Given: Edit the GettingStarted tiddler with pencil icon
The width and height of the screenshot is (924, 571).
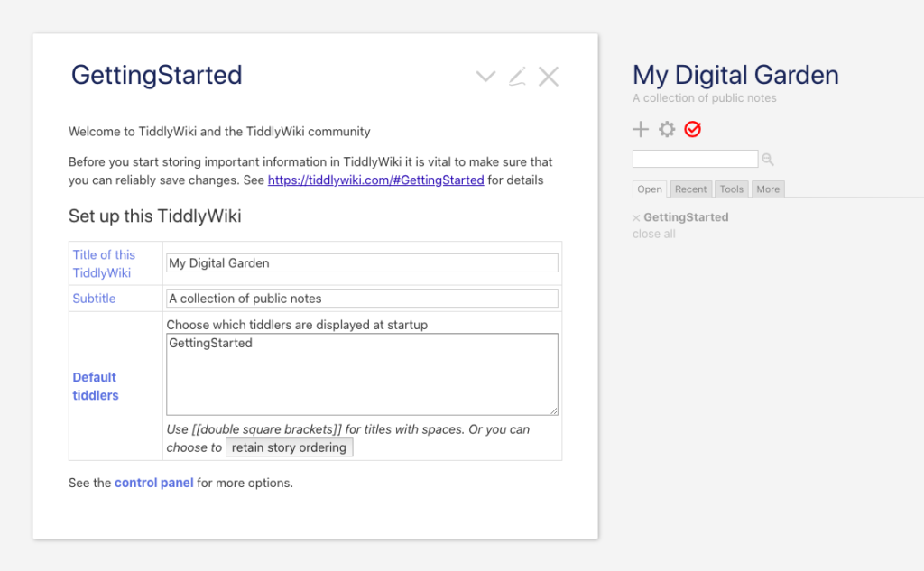Looking at the screenshot, I should point(517,77).
